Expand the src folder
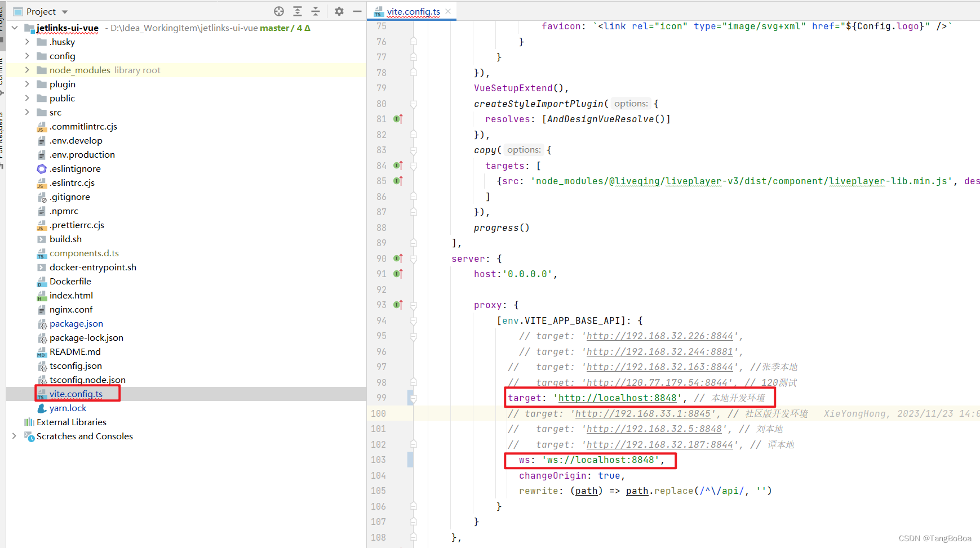Screen dimensions: 980x548 (x=27, y=112)
